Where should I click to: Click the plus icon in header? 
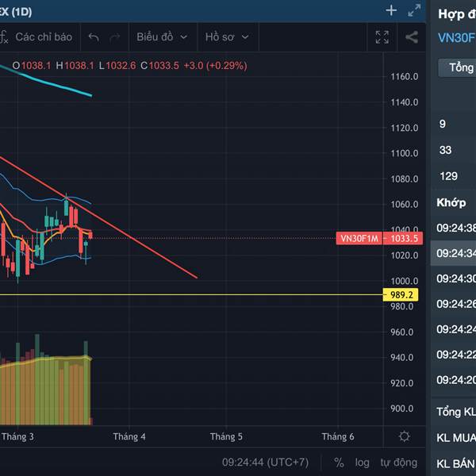tap(391, 10)
